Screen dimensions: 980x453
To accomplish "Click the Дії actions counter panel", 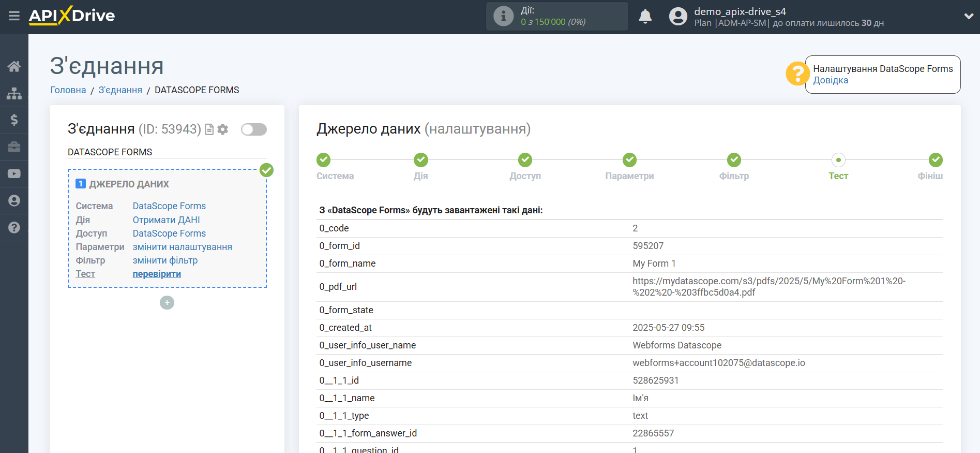I will pos(557,16).
